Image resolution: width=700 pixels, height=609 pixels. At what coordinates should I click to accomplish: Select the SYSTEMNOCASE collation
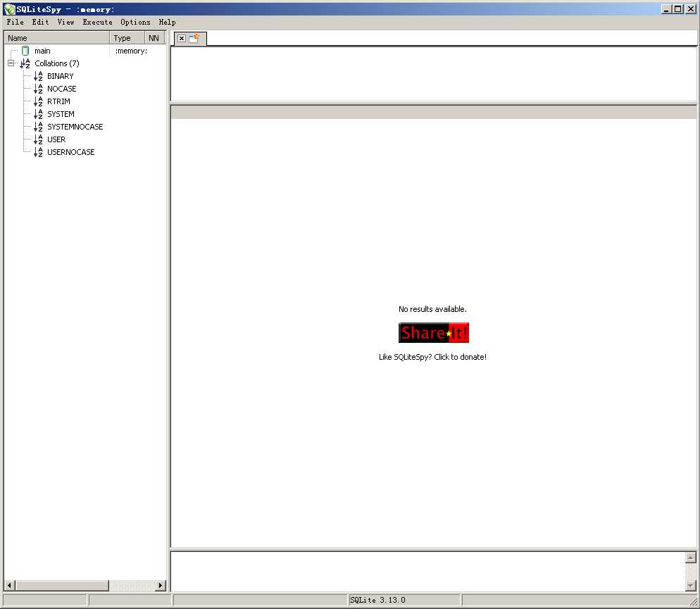pyautogui.click(x=75, y=127)
